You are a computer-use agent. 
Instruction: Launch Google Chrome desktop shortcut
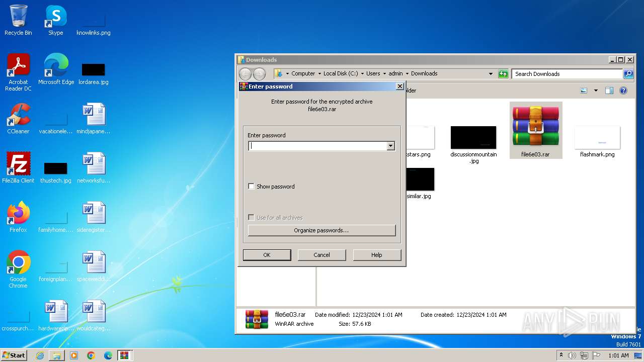pos(18,269)
